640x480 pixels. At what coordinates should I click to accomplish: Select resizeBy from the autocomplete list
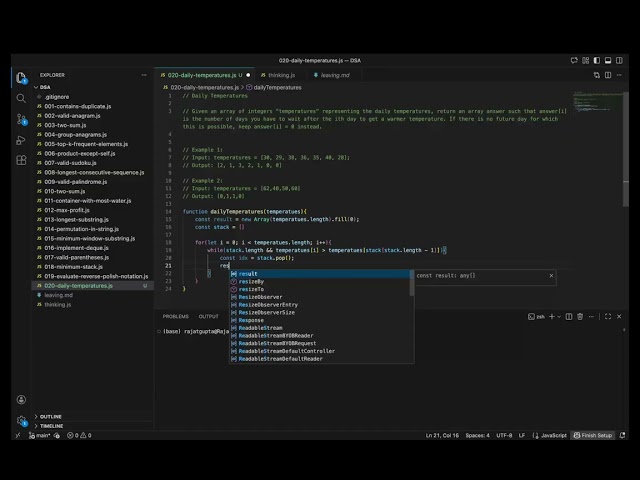251,282
